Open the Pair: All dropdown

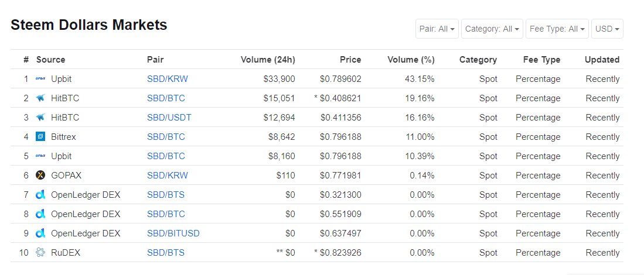[437, 29]
